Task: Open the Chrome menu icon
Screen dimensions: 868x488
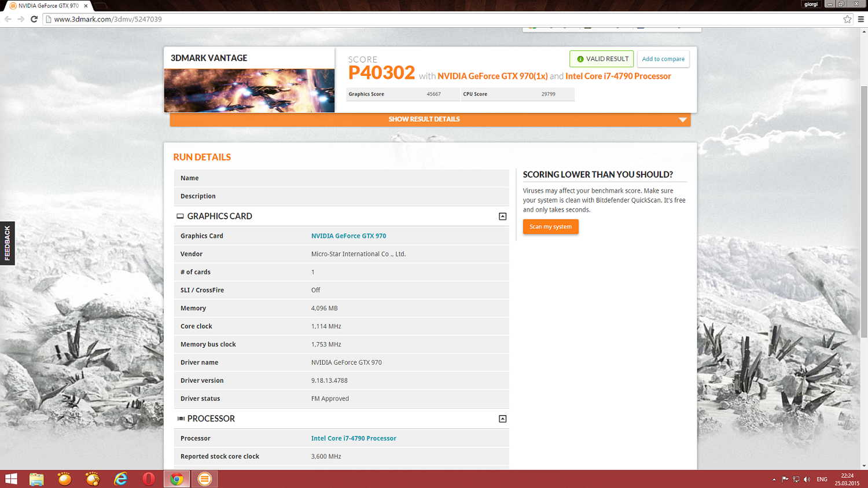Action: coord(860,19)
